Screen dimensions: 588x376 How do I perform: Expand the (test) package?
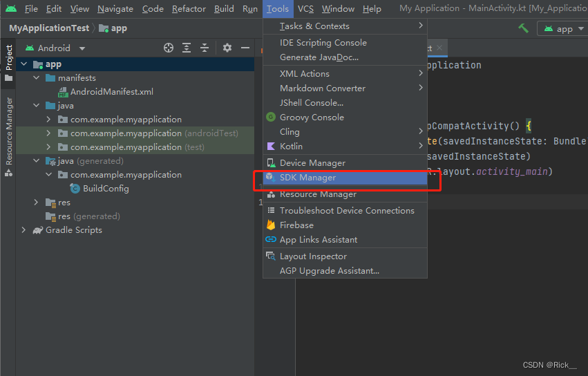[x=48, y=147]
